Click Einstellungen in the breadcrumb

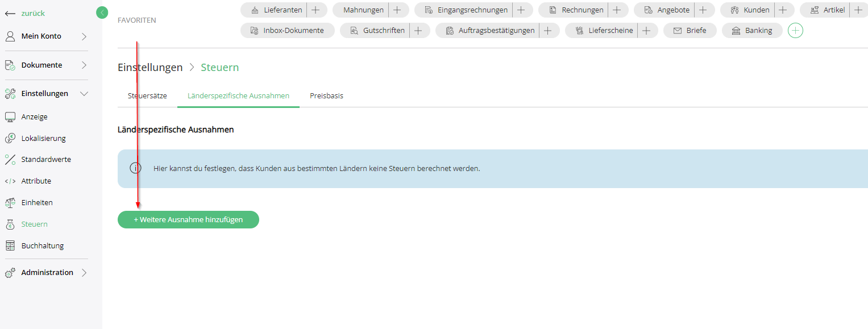click(x=150, y=68)
